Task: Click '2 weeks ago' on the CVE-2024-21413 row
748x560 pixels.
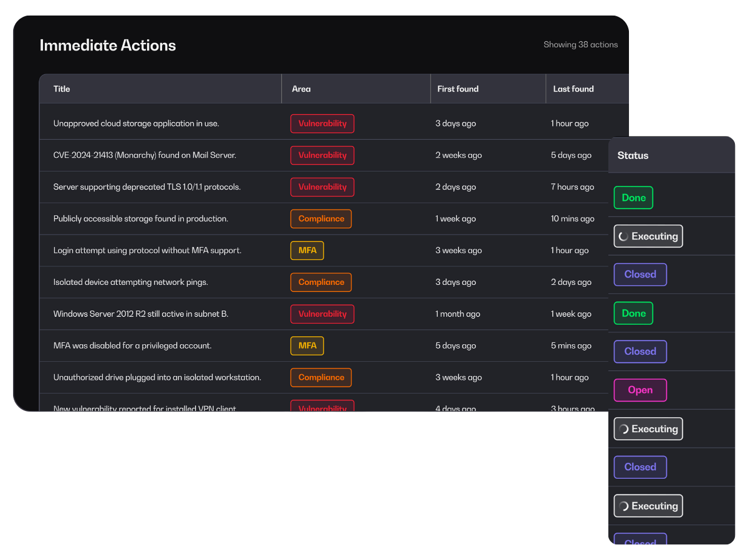Action: 459,155
